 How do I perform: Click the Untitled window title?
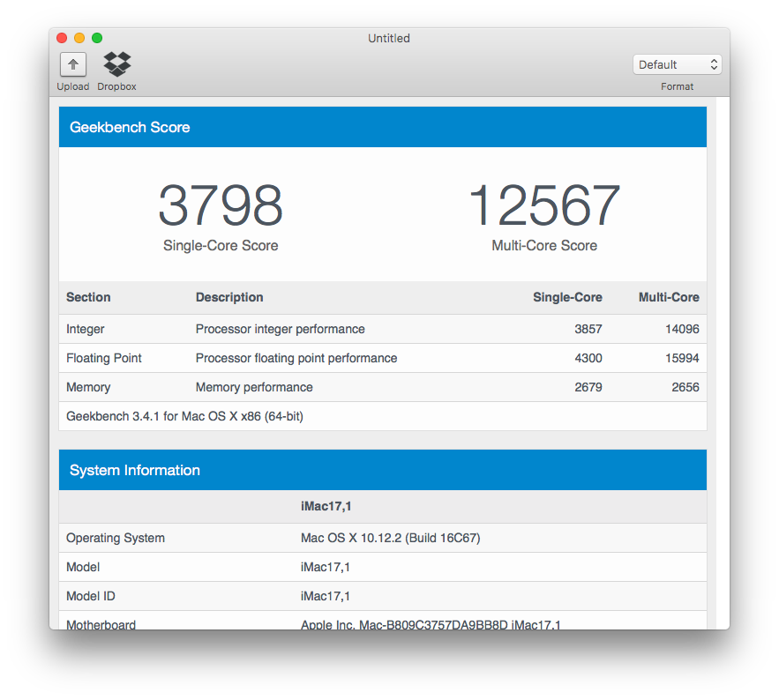(389, 38)
